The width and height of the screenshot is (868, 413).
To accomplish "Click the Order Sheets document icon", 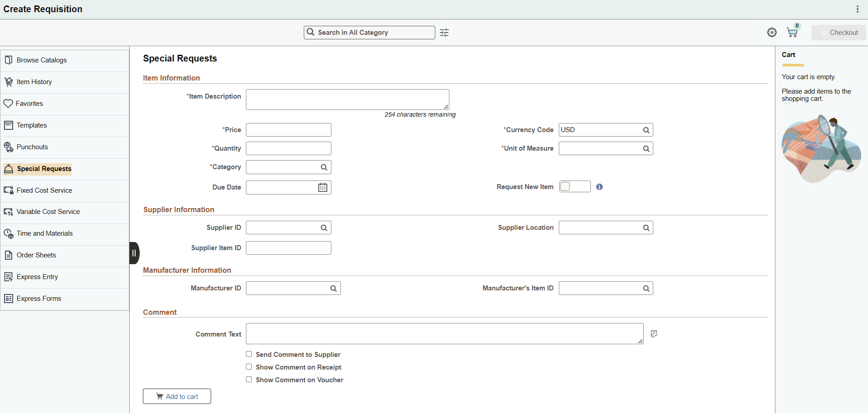I will coord(9,255).
